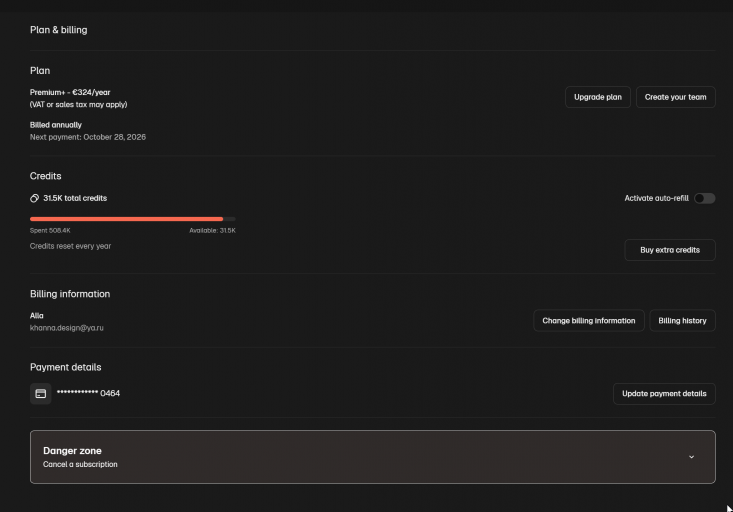Enable the auto-refill toggle
The height and width of the screenshot is (512, 733).
pyautogui.click(x=704, y=198)
